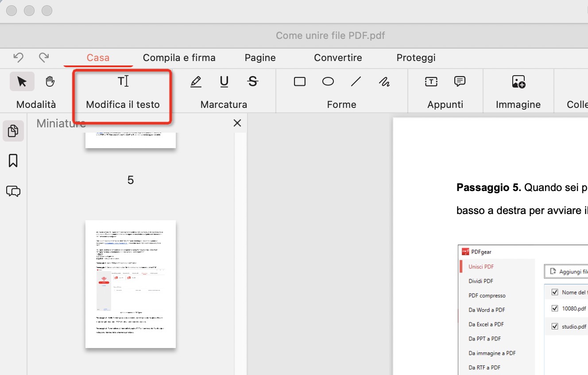Switch to the Compila e firma tab

[179, 58]
